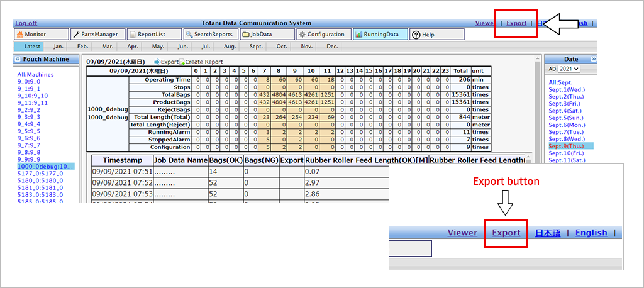The image size is (644, 288).
Task: Collapse the Date panel using its chevron
Action: point(594,59)
